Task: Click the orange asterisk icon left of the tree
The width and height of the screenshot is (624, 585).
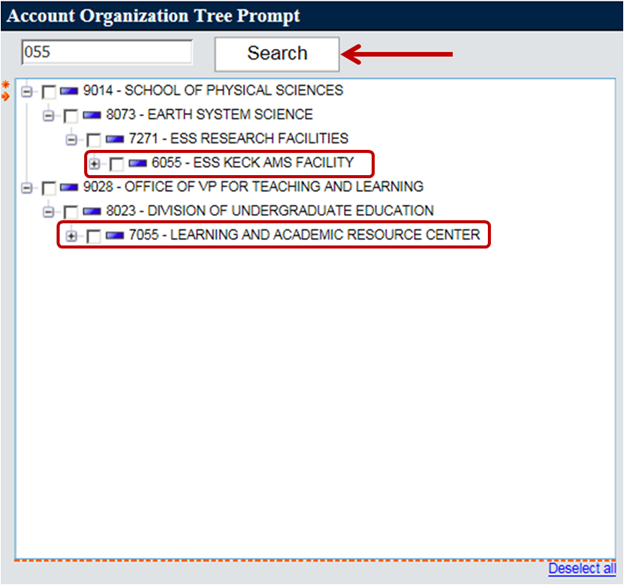Action: click(x=6, y=84)
